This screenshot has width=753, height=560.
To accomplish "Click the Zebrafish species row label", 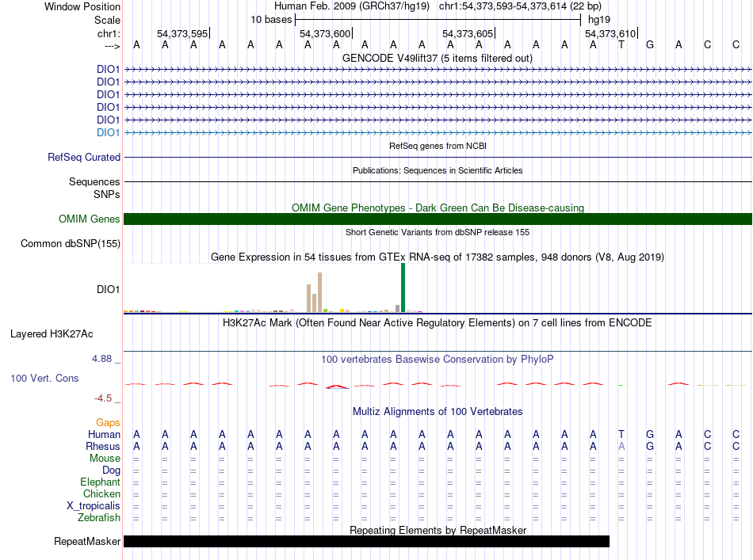I will point(99,518).
